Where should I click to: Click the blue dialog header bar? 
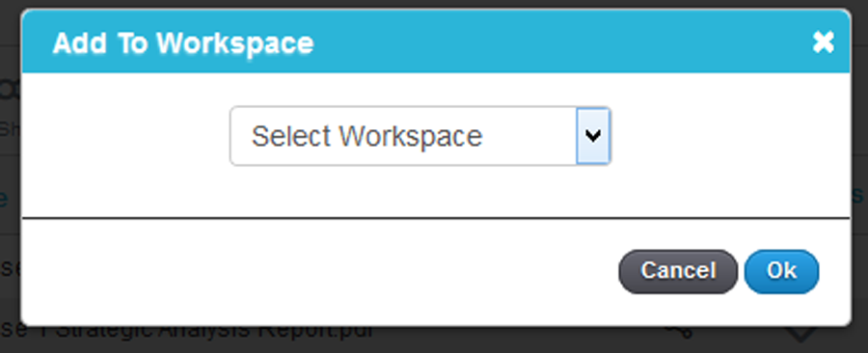(436, 41)
